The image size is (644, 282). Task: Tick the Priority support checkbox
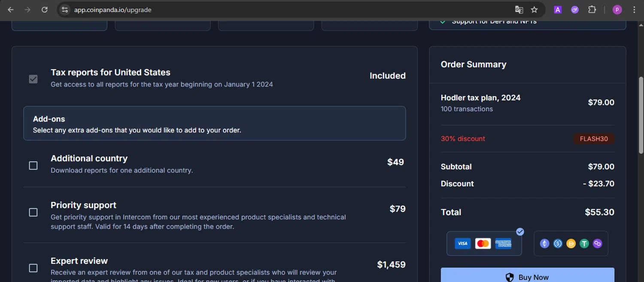coord(33,212)
